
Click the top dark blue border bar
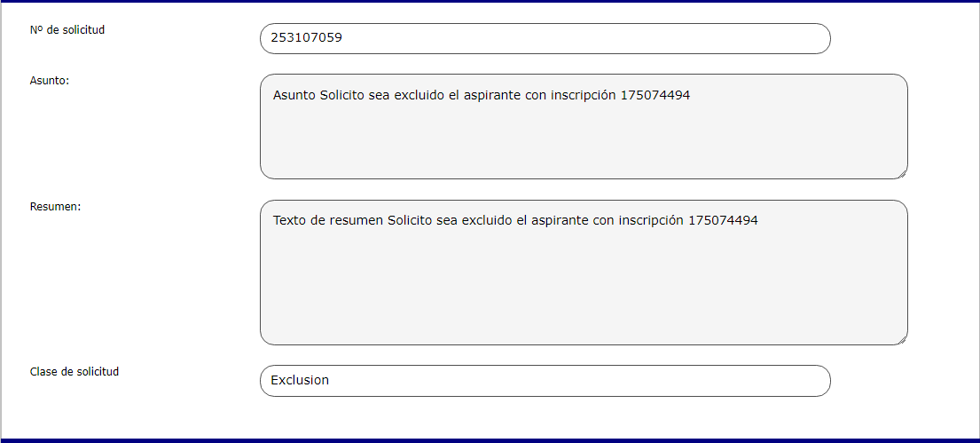point(490,2)
